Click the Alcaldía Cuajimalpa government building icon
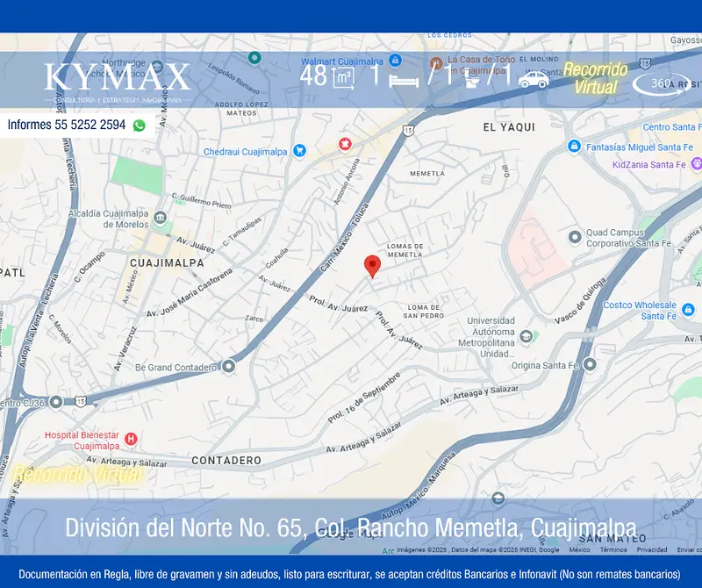Image resolution: width=702 pixels, height=588 pixels. pos(160,219)
